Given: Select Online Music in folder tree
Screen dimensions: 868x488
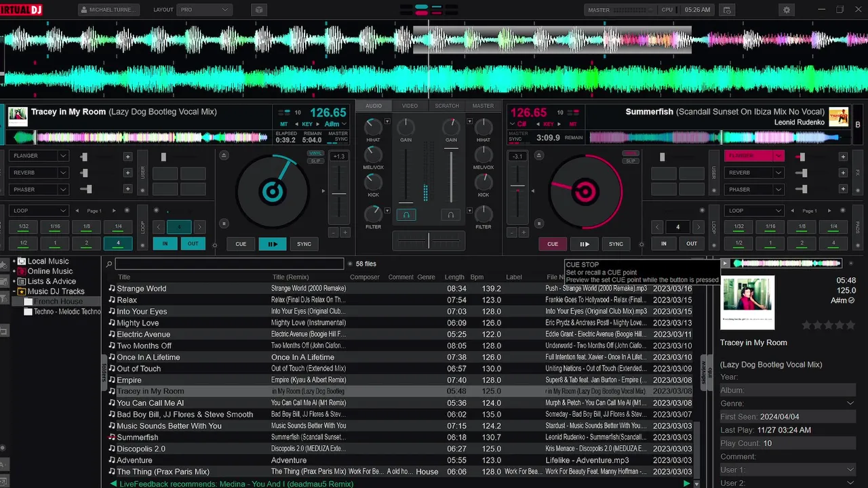Looking at the screenshot, I should (50, 271).
